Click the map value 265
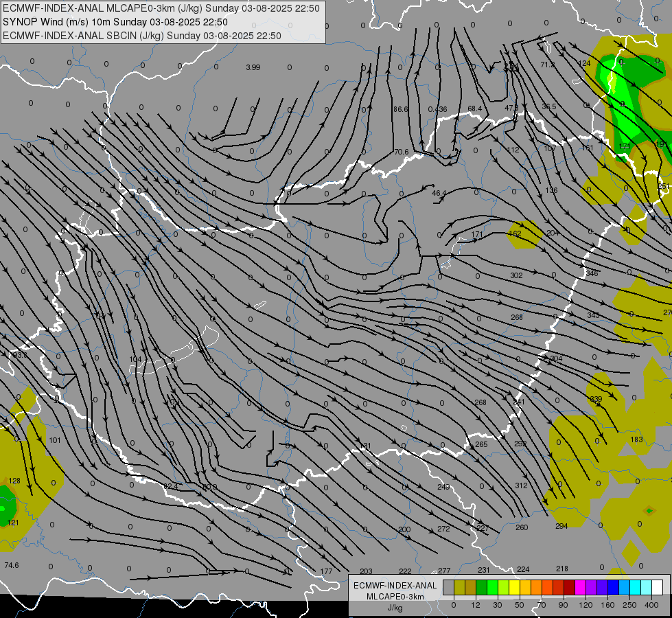The image size is (672, 618). coord(481,444)
